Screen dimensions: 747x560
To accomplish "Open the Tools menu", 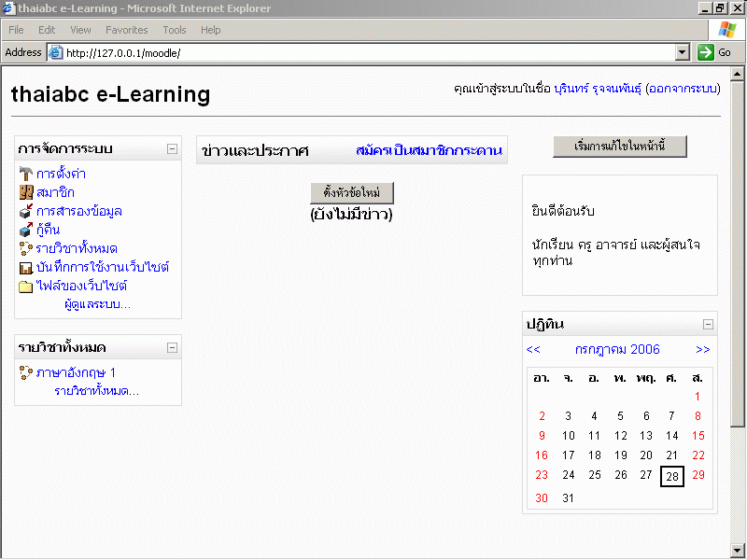I will coord(175,30).
